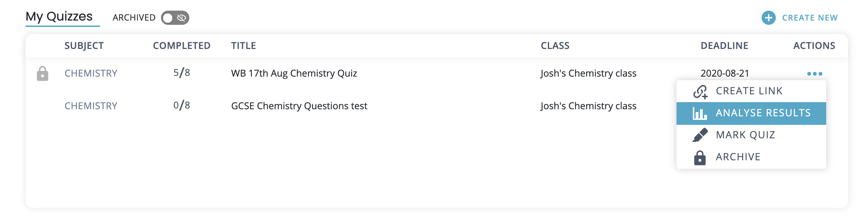Click the Create New text button

point(810,18)
